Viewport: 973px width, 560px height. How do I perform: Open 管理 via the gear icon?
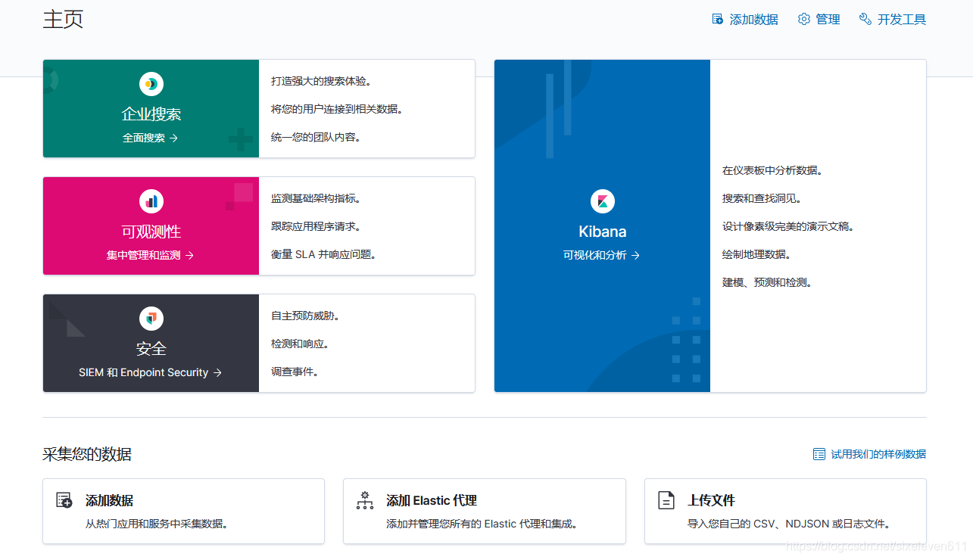pos(803,18)
